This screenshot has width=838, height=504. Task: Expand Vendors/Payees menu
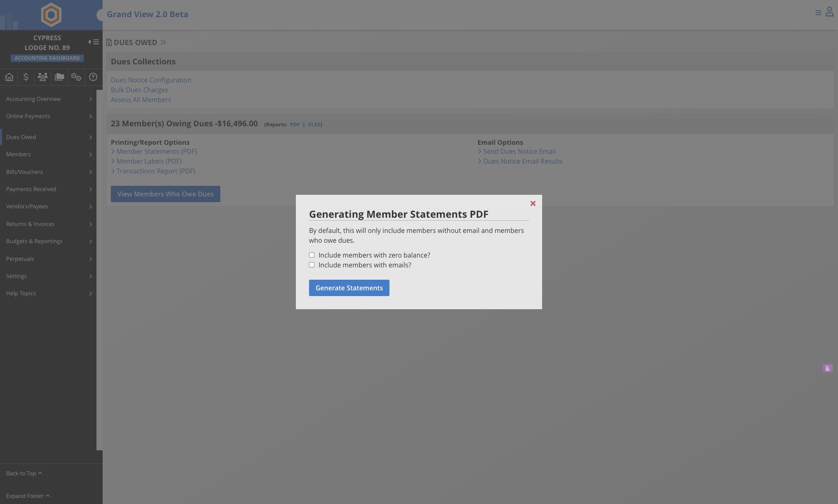coord(48,206)
